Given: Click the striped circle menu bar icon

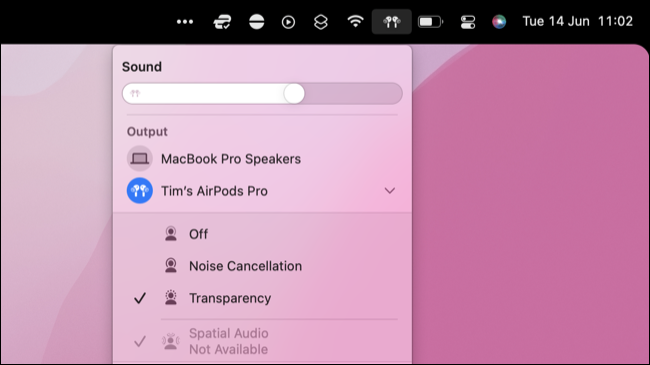Looking at the screenshot, I should (257, 22).
